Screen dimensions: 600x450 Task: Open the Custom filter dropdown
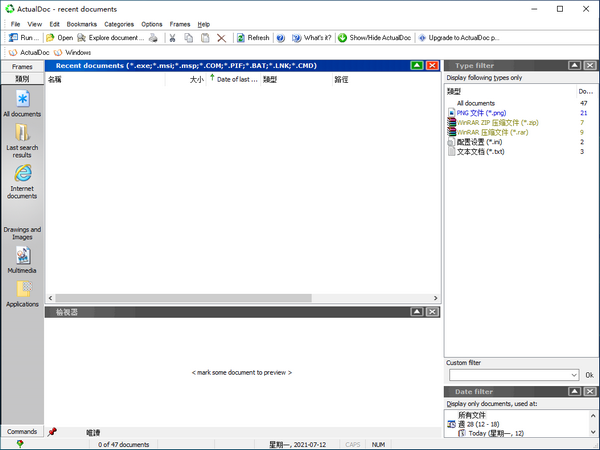[574, 374]
